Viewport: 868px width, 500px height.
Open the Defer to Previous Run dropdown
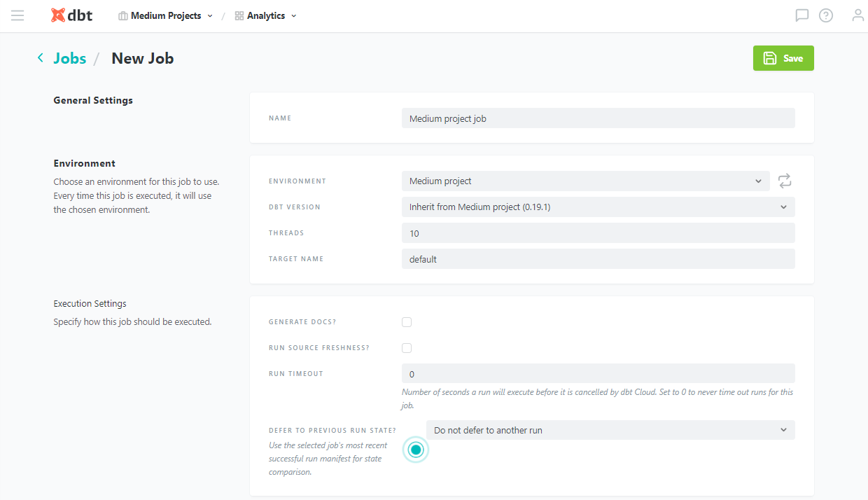point(610,430)
